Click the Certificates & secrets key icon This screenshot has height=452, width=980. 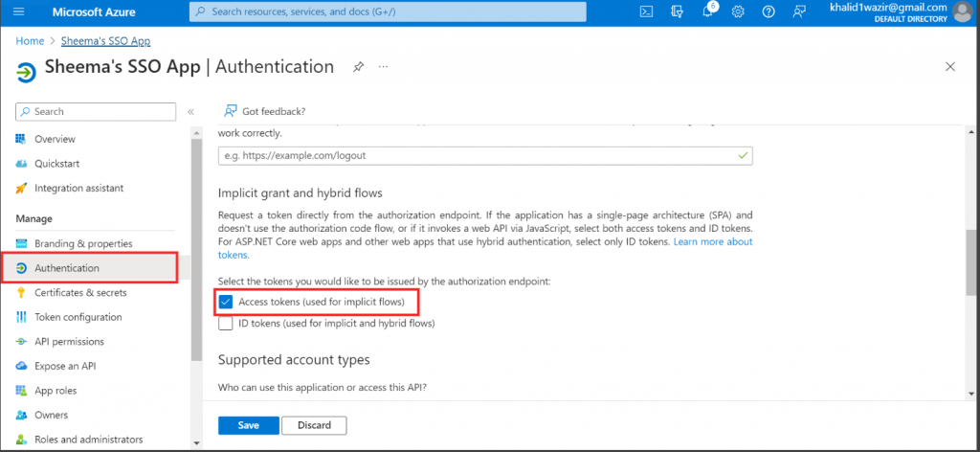[x=21, y=293]
